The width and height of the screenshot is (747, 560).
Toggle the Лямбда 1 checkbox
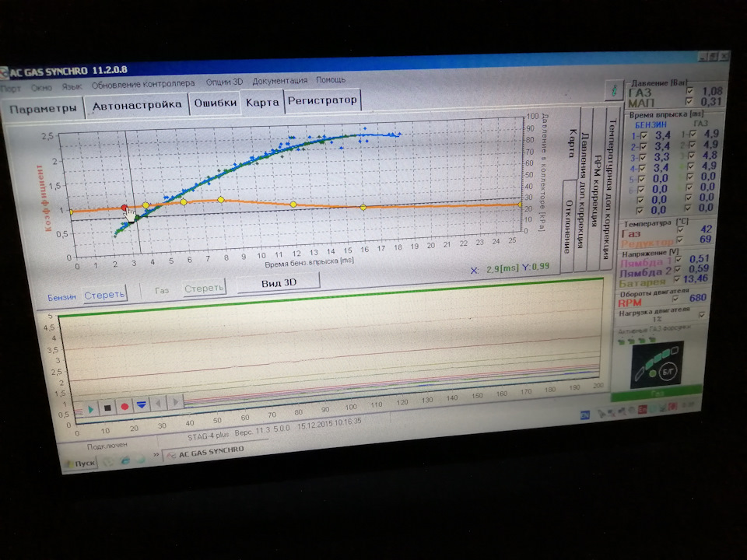[x=679, y=260]
